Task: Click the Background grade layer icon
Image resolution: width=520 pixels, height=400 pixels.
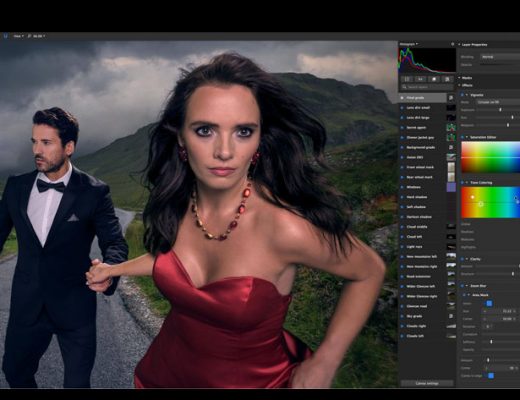Action: tap(451, 147)
